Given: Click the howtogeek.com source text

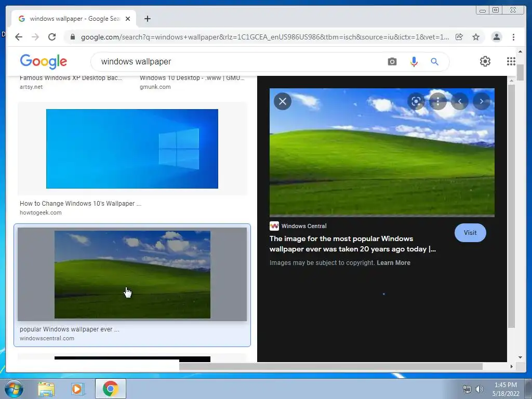Looking at the screenshot, I should coord(41,212).
